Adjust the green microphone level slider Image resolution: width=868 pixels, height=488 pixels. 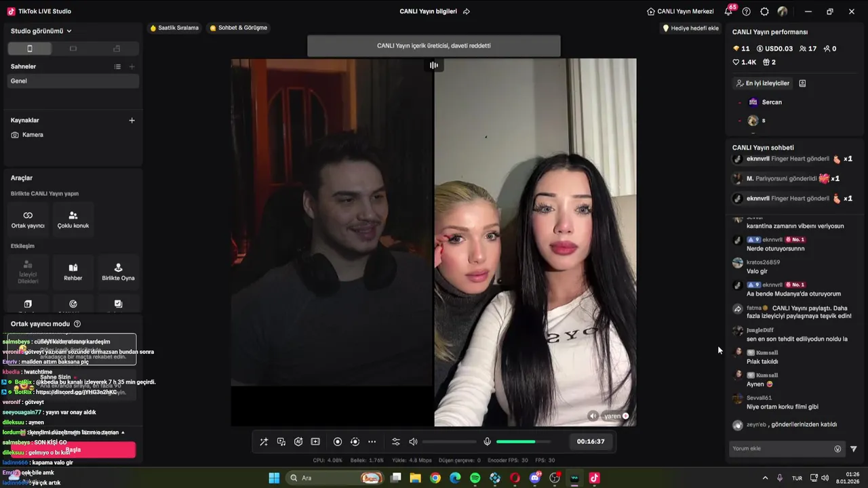(522, 442)
